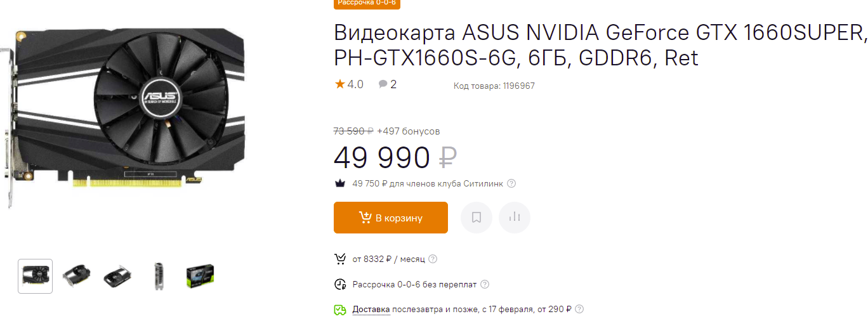Select the third card thumbnail
868x321 pixels.
(117, 276)
